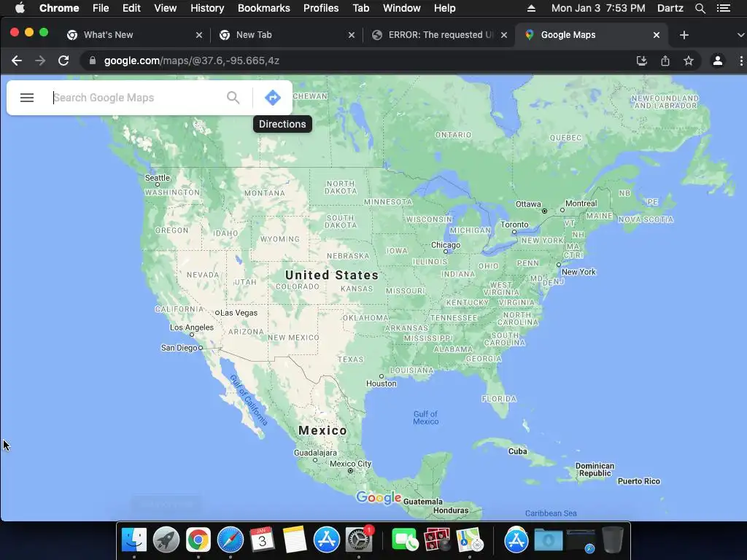Open Notes from the Dock
The image size is (747, 560).
[295, 540]
